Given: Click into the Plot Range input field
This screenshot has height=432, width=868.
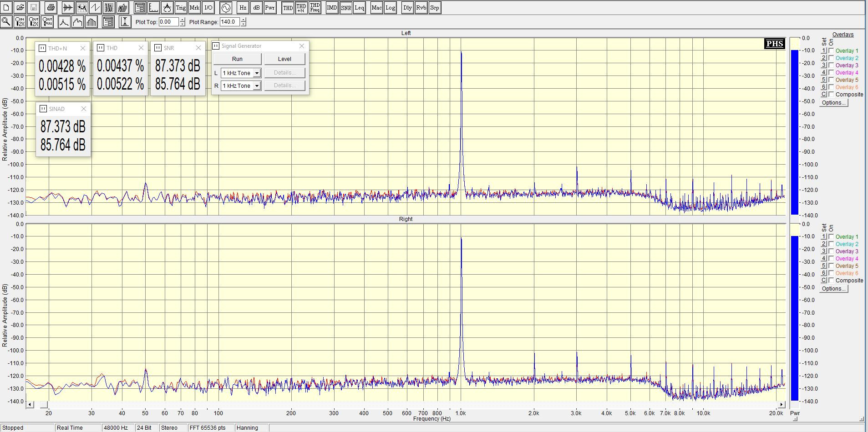Looking at the screenshot, I should click(x=229, y=22).
